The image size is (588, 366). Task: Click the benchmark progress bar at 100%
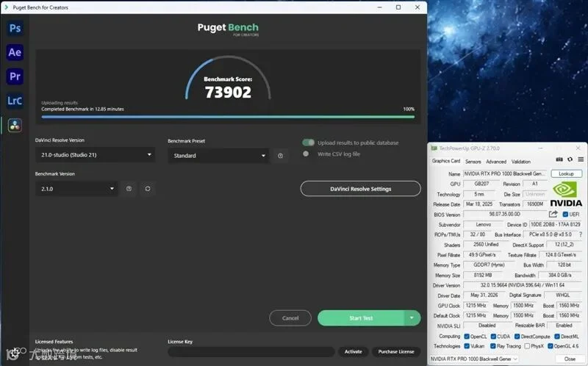click(228, 117)
